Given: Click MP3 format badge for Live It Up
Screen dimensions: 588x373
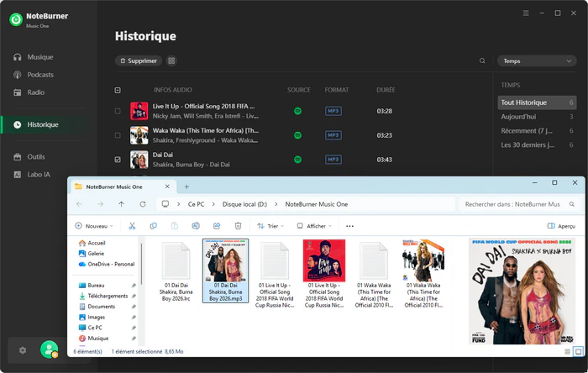Looking at the screenshot, I should pyautogui.click(x=333, y=111).
